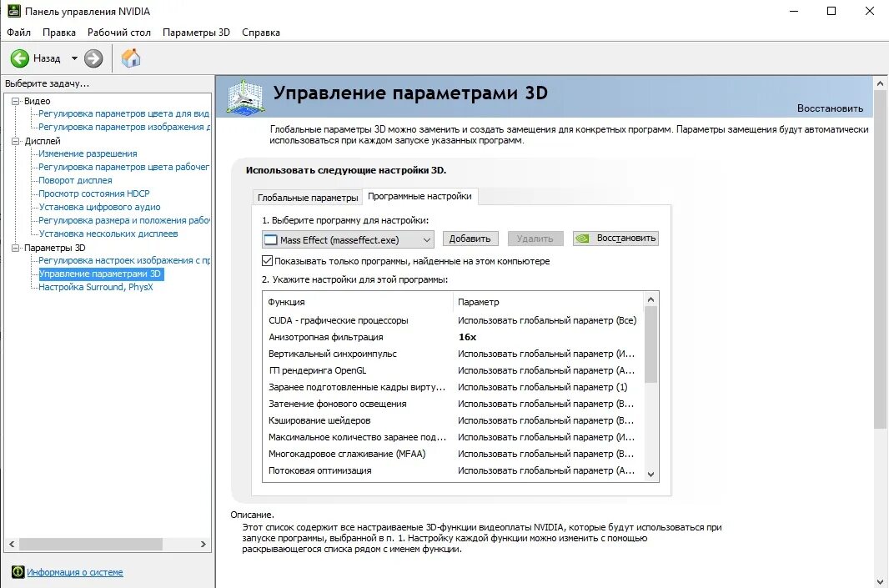The height and width of the screenshot is (588, 889).
Task: Open the Рабочий стол menu
Action: 119,33
